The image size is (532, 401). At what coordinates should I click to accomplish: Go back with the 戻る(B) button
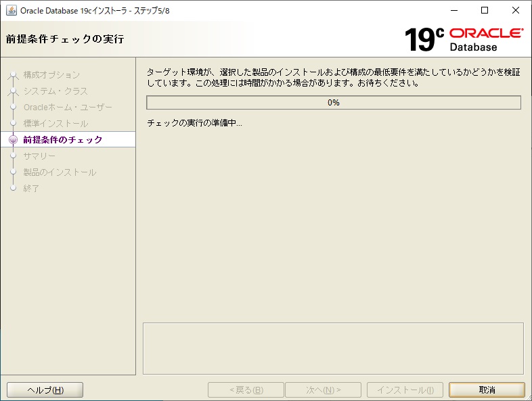(x=246, y=390)
